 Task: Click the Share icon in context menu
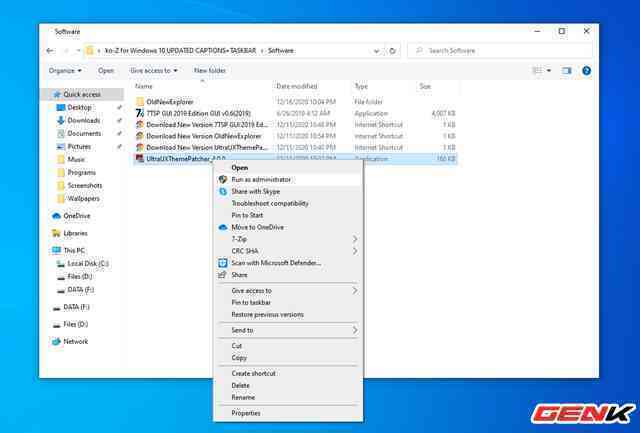(x=222, y=275)
